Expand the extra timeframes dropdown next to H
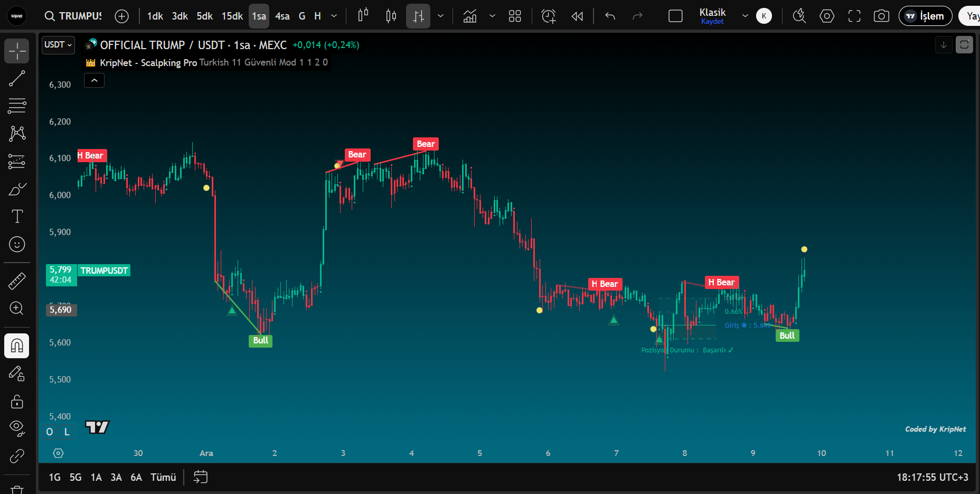980x494 pixels. [x=334, y=16]
